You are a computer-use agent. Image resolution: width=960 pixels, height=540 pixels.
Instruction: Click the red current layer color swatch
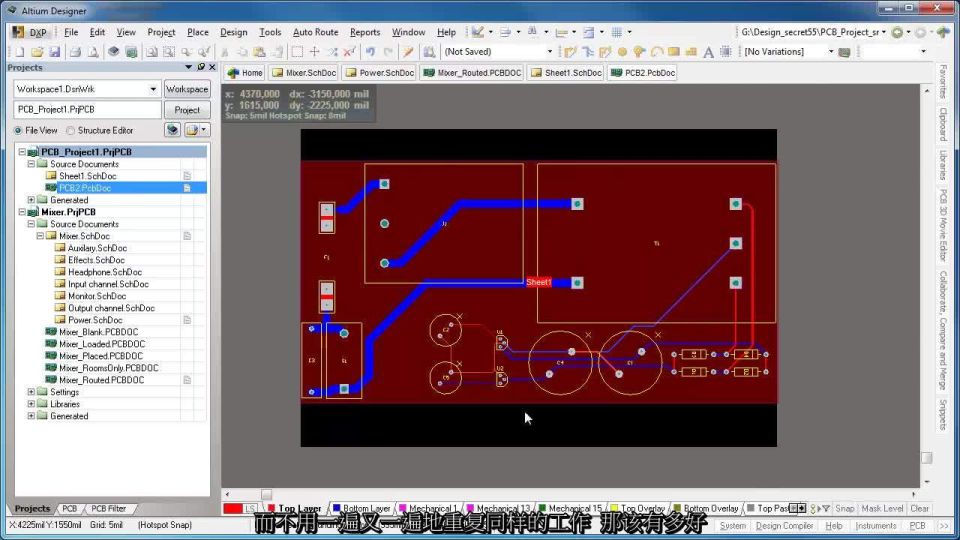[x=233, y=508]
